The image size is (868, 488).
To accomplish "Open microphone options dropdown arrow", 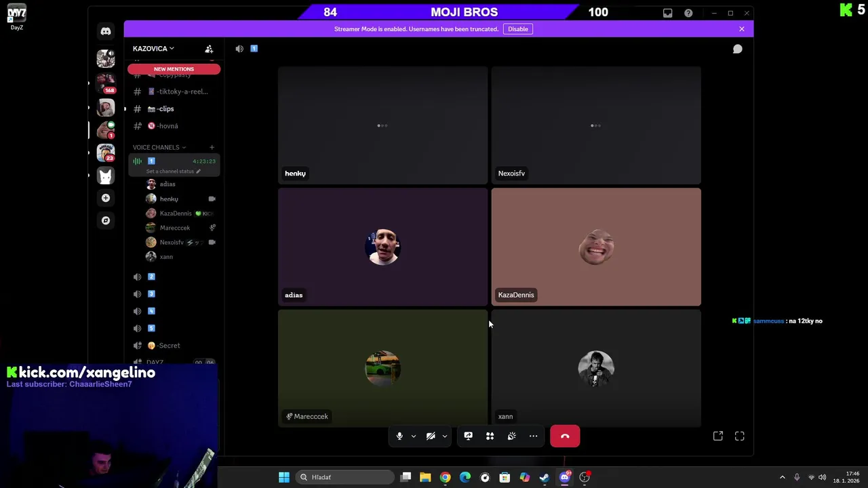I will click(x=413, y=436).
